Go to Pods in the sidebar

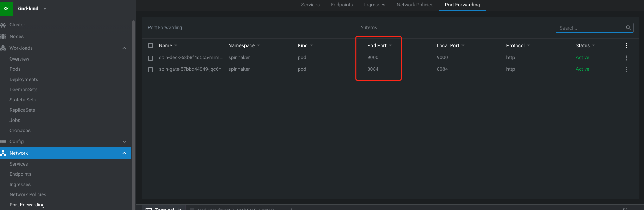tap(15, 69)
